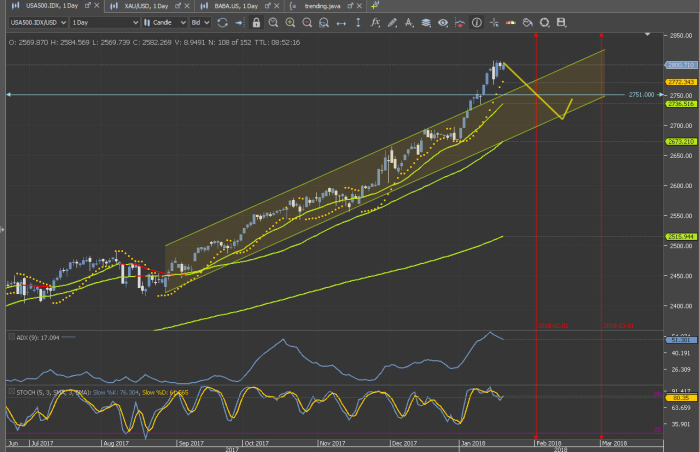
Task: Click the OHLC data readout line
Action: pos(154,42)
